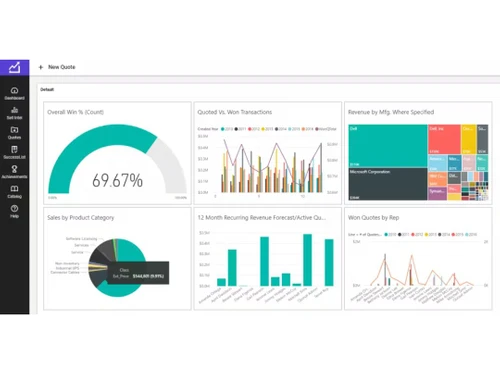Image resolution: width=500 pixels, height=375 pixels.
Task: Select tallest bar in Recurring Revenue Forecast
Action: click(307, 260)
